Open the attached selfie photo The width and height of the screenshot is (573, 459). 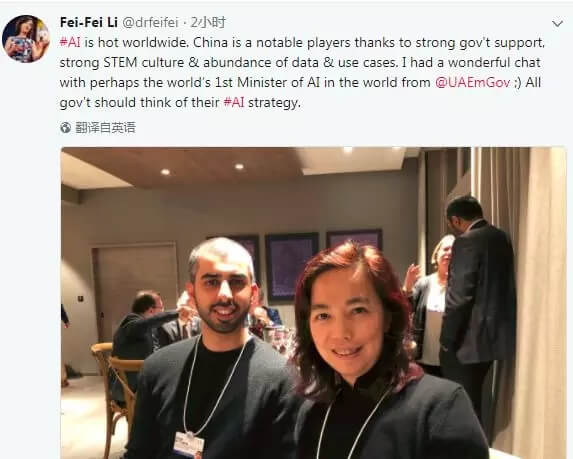(x=314, y=303)
